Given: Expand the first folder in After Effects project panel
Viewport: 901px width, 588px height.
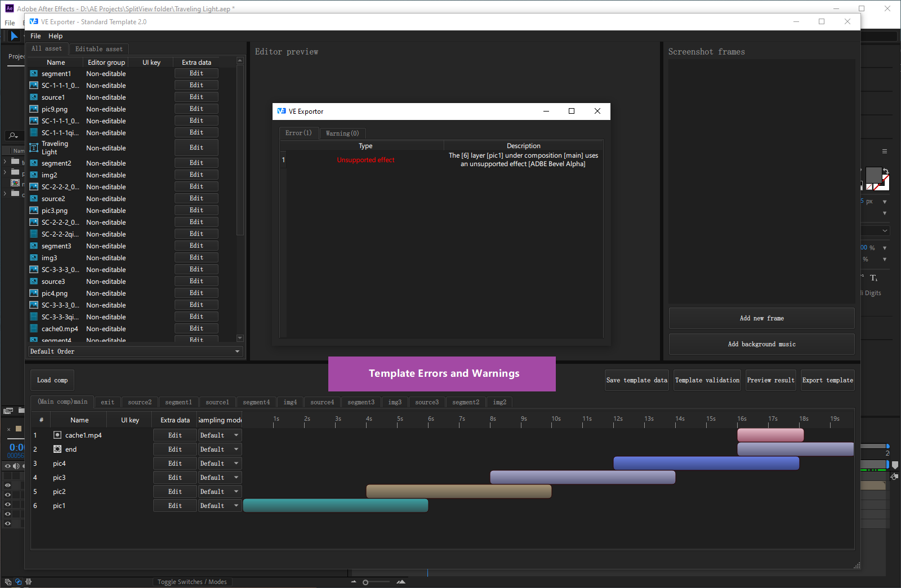Looking at the screenshot, I should [5, 161].
